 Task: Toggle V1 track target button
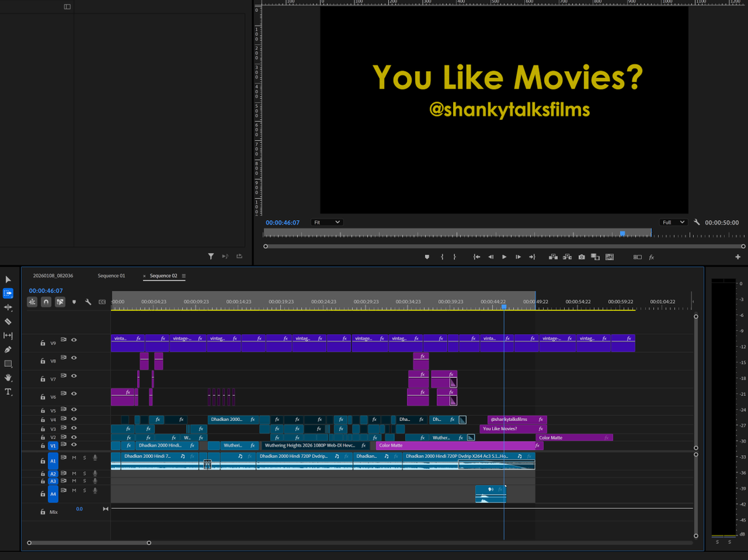[x=53, y=446]
